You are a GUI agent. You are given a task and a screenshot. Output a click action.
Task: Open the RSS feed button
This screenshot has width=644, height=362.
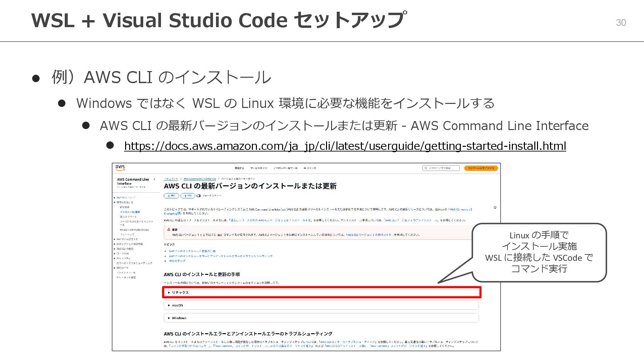[188, 196]
